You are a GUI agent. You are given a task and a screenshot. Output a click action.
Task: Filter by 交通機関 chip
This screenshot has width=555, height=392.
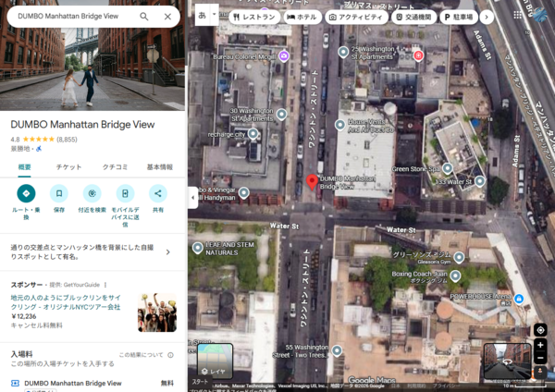pos(413,17)
